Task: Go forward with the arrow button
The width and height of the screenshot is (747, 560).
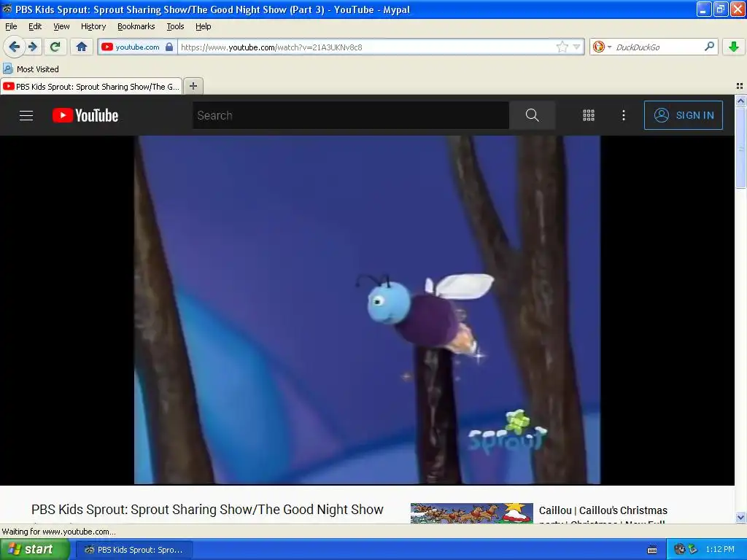Action: 33,47
